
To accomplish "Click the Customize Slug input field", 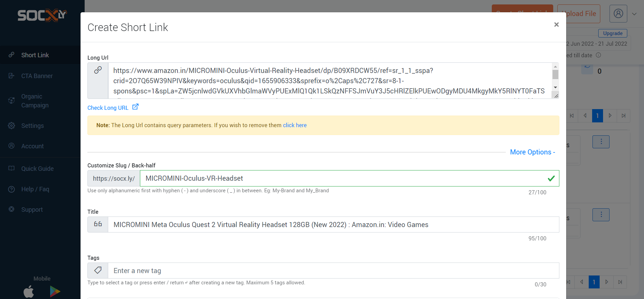I will pos(349,178).
